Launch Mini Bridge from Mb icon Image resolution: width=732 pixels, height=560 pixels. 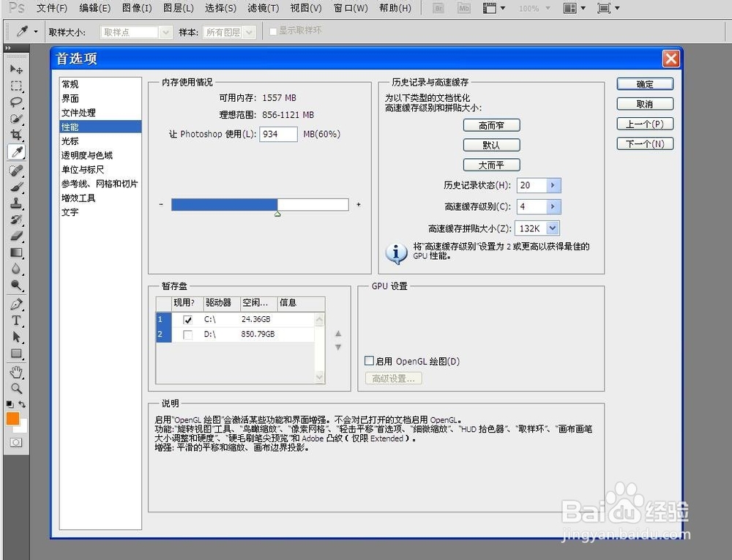(x=463, y=8)
